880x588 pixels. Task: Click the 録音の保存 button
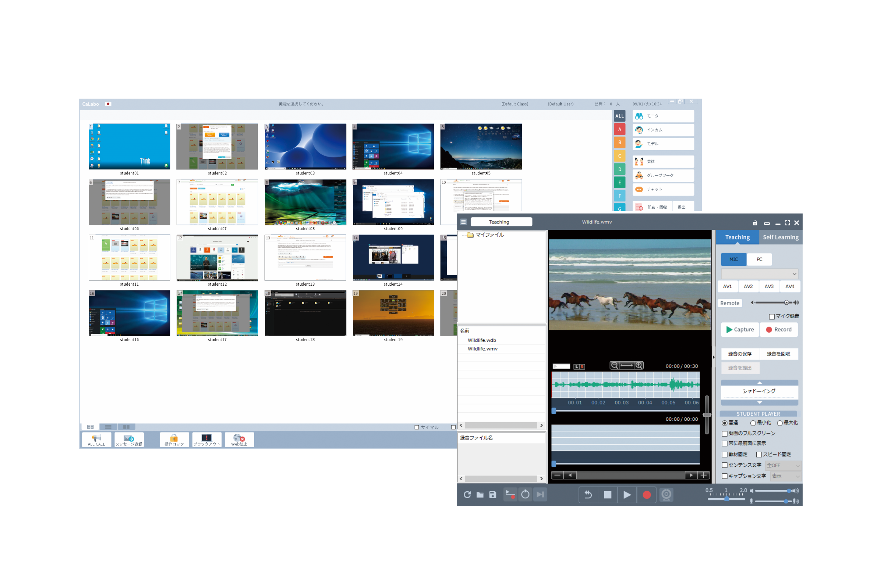coord(740,354)
